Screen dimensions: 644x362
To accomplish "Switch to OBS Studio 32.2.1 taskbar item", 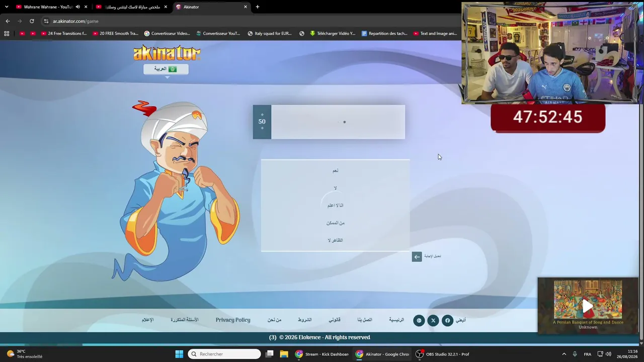I will (443, 354).
